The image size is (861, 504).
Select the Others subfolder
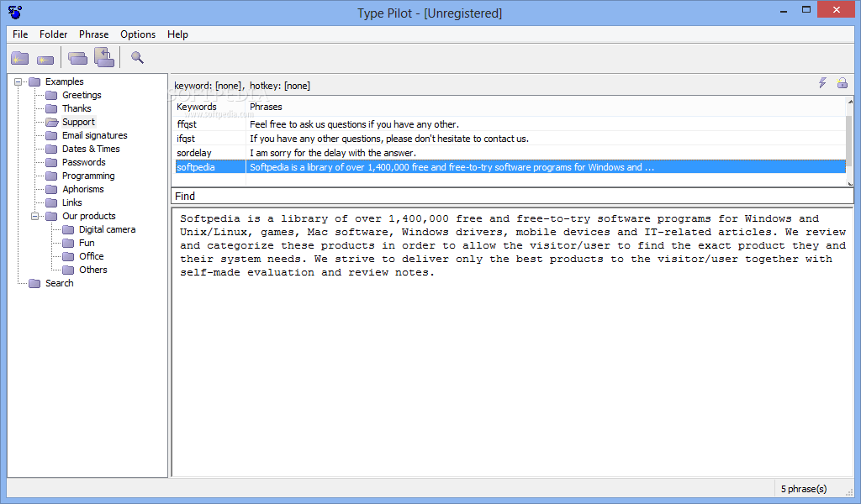click(x=92, y=270)
